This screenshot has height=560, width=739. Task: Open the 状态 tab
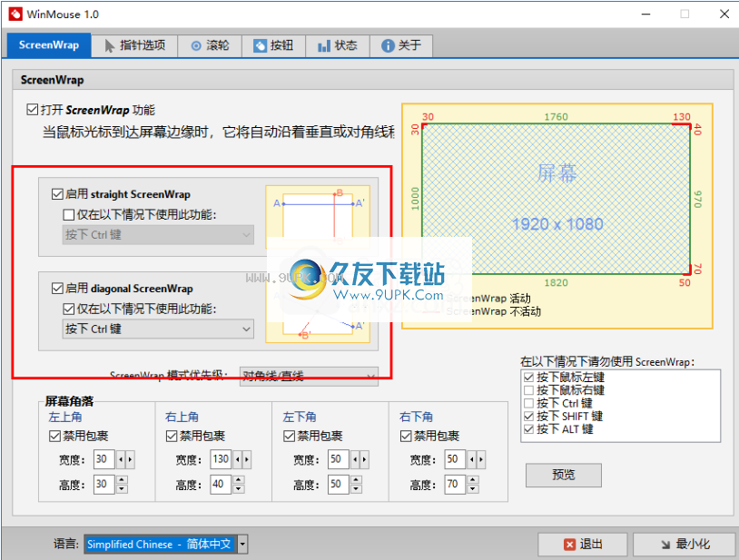point(338,45)
